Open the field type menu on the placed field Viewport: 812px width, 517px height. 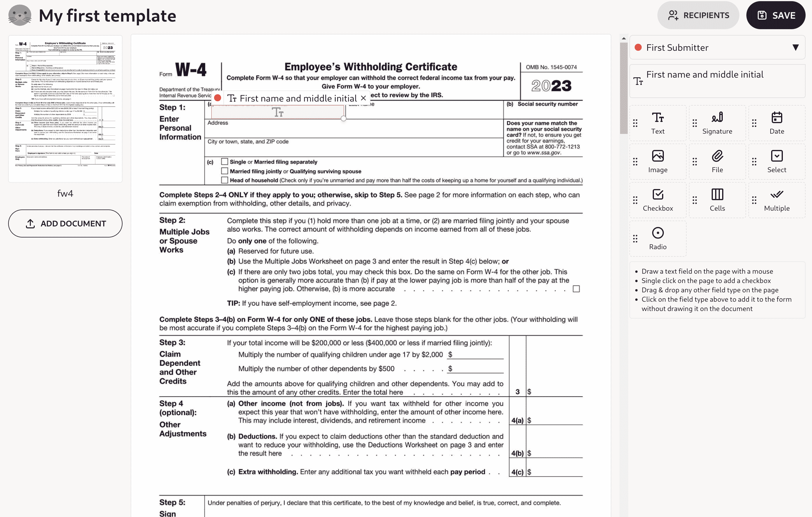232,98
